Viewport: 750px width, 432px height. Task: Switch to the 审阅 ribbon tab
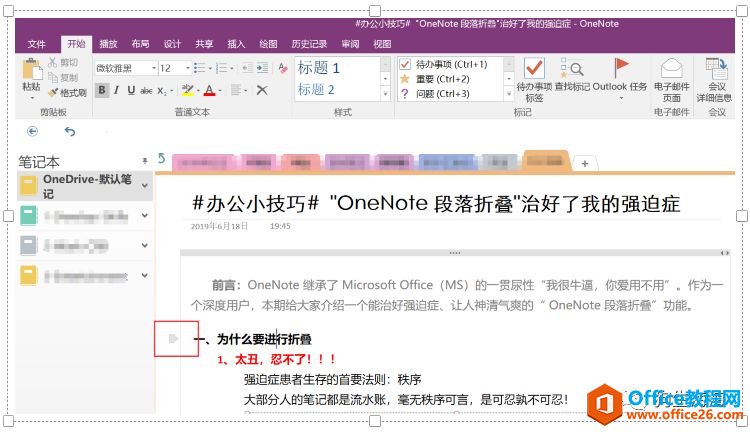351,44
